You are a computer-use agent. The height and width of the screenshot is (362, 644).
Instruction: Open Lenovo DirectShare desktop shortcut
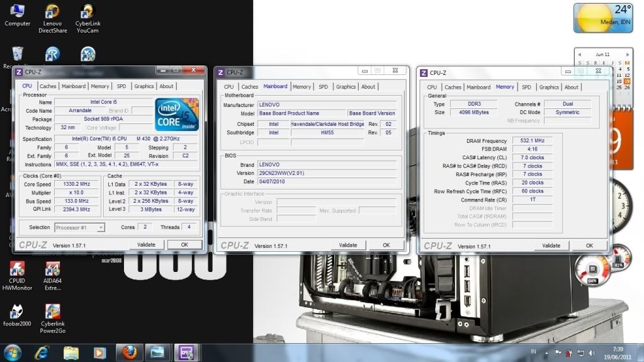[x=53, y=18]
